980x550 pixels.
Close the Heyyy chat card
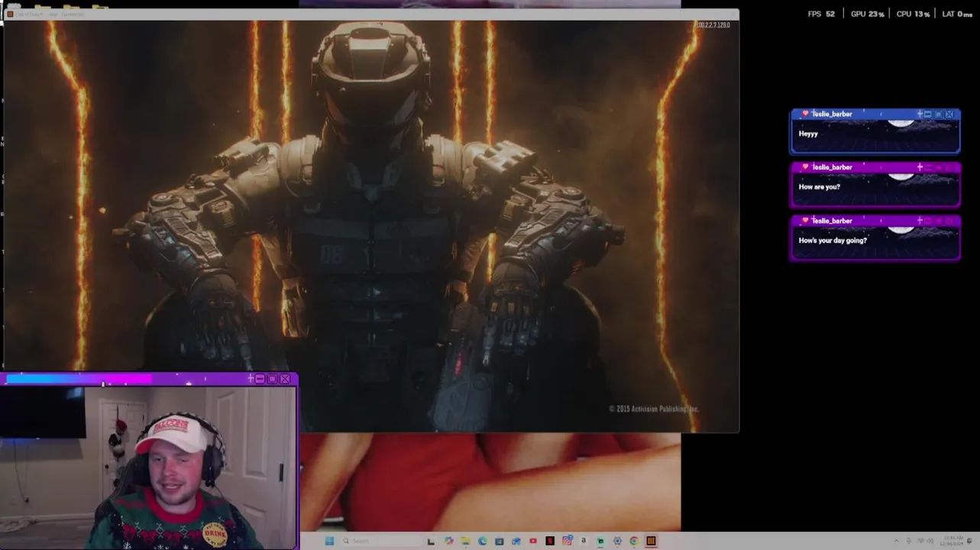pyautogui.click(x=949, y=114)
